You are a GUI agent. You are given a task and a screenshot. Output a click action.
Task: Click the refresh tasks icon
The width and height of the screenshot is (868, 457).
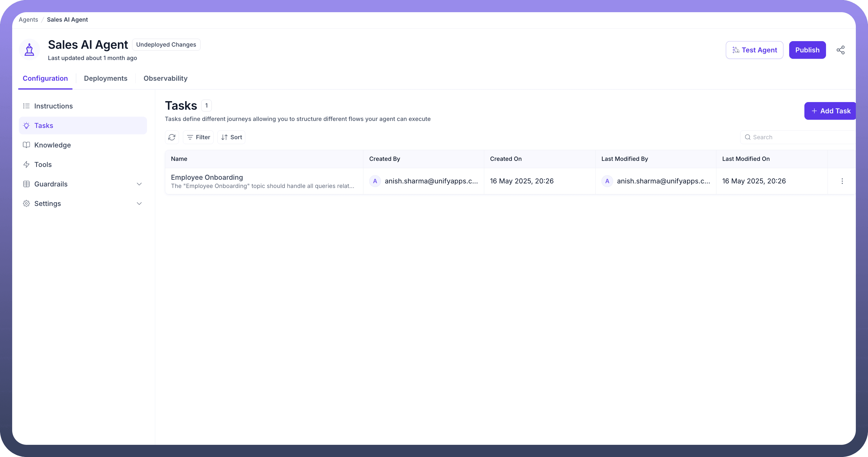point(172,137)
